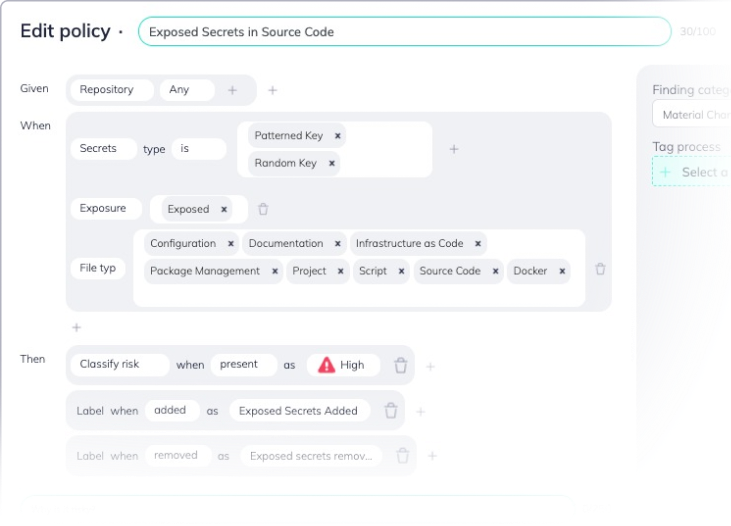Viewport: 731px width, 526px height.
Task: Remove the Exposed exposure tag
Action: pos(224,210)
